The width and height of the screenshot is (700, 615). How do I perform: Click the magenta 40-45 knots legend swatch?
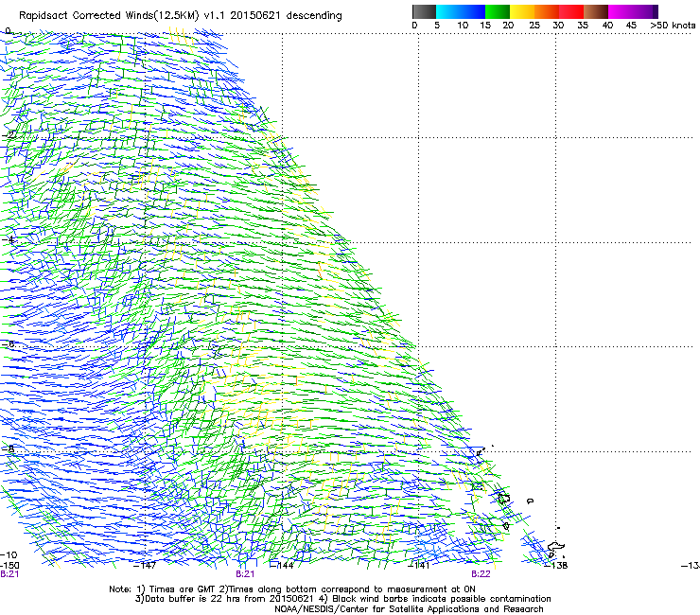click(x=621, y=11)
